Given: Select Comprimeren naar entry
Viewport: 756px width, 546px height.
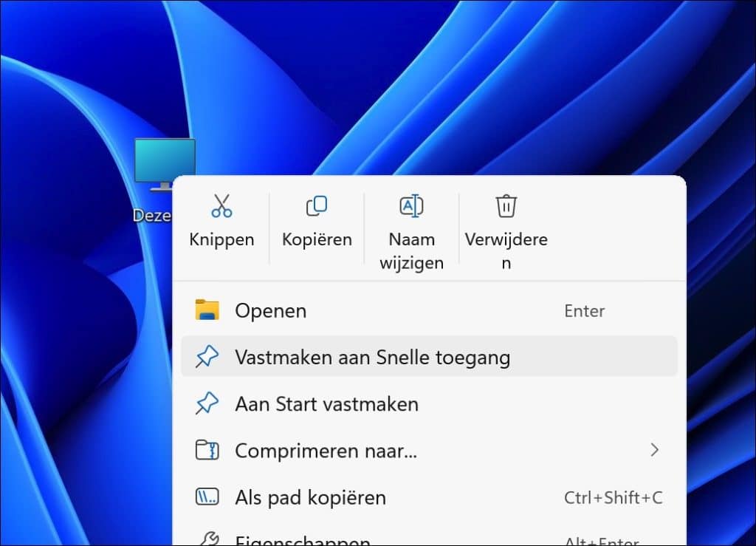Looking at the screenshot, I should coord(323,450).
